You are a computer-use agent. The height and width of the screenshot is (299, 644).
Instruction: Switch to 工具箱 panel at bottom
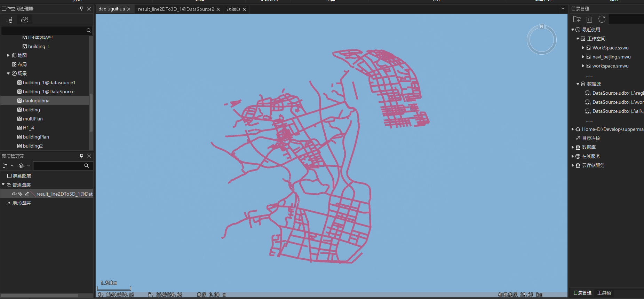click(x=604, y=293)
